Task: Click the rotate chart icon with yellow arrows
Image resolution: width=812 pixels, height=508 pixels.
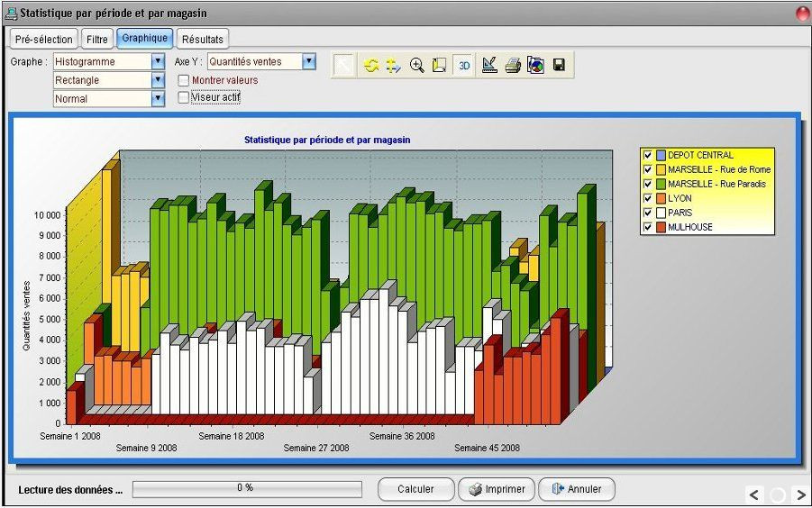Action: [x=370, y=66]
